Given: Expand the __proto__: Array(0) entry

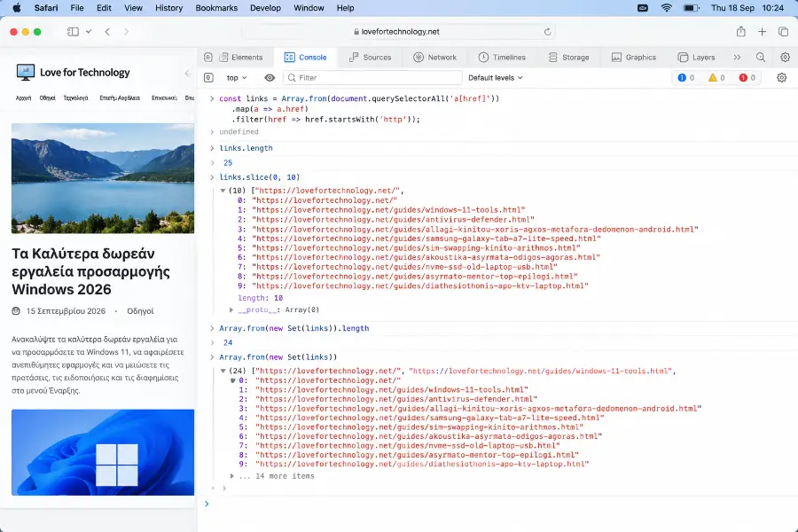Looking at the screenshot, I should pos(231,310).
